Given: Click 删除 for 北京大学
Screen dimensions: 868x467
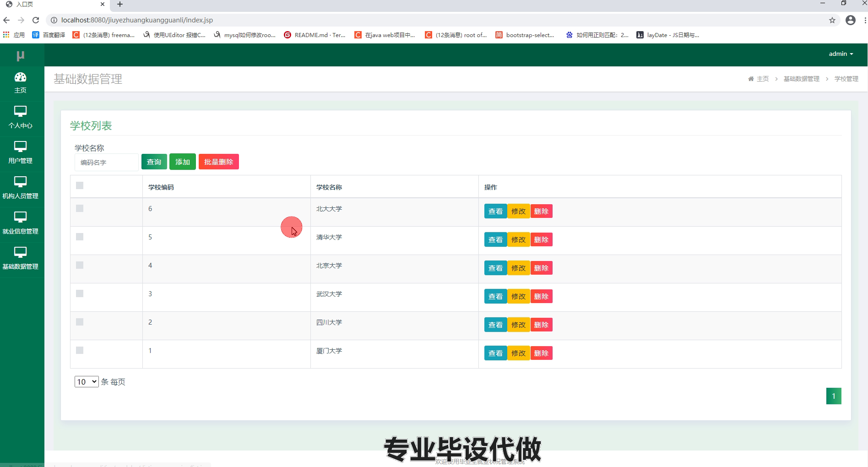Looking at the screenshot, I should 541,268.
